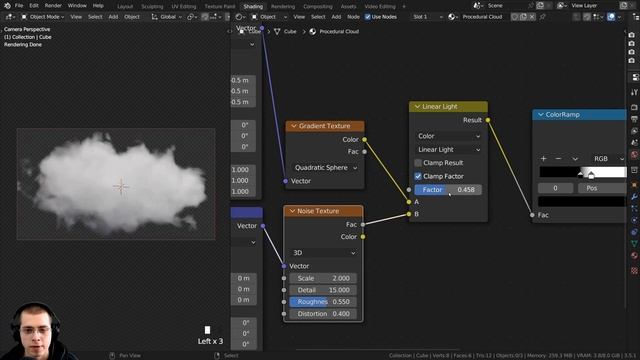Click the Scene browse icon in the top bar
Screen dimensions: 640x360
point(478,6)
